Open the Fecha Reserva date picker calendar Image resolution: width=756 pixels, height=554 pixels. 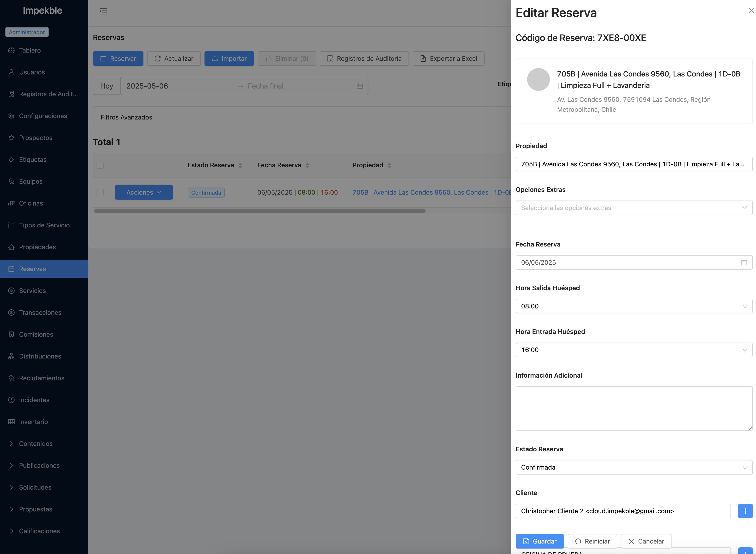pyautogui.click(x=745, y=262)
